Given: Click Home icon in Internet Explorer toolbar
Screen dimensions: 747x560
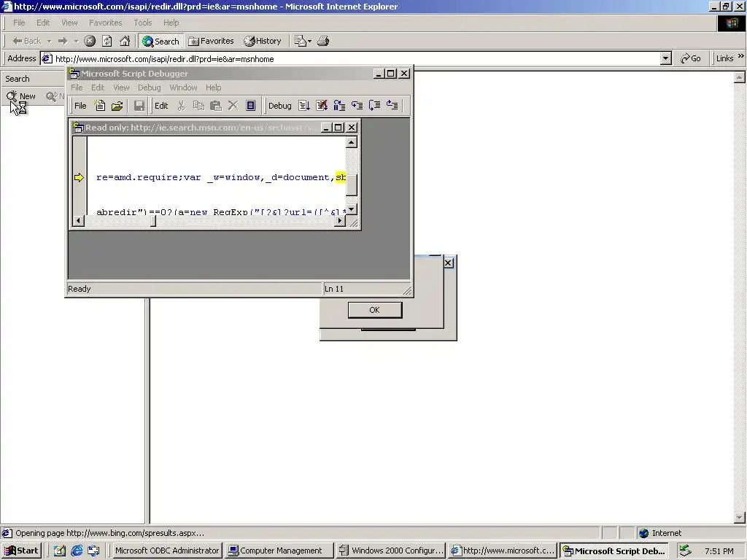Looking at the screenshot, I should pos(125,41).
